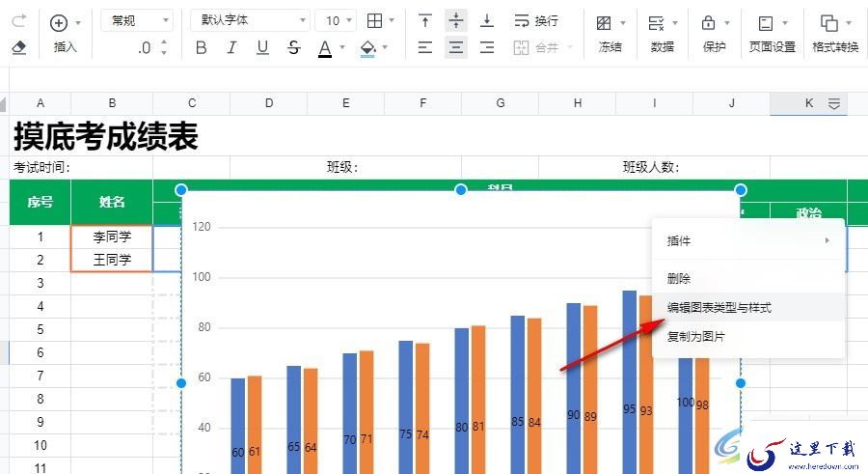The width and height of the screenshot is (868, 474).
Task: Toggle wrap text (换行)
Action: (536, 21)
